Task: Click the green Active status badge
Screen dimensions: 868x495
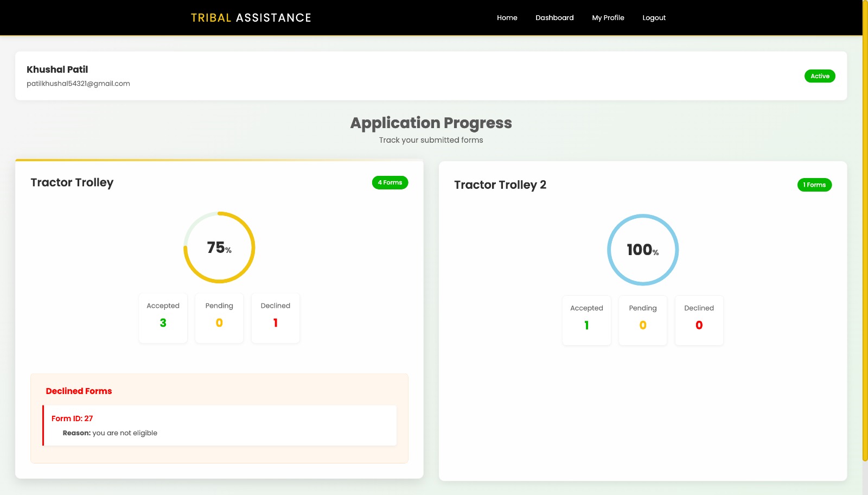Action: click(x=819, y=76)
